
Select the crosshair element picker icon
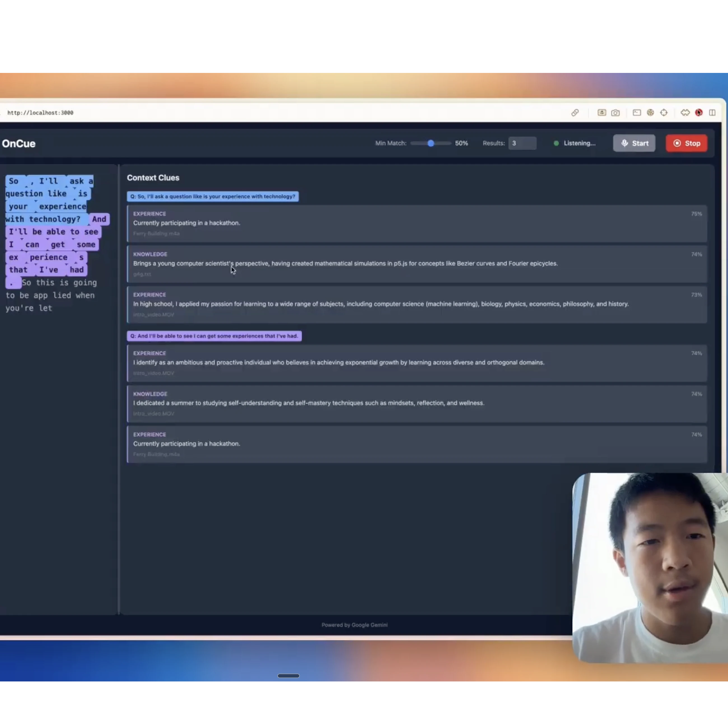click(x=664, y=113)
